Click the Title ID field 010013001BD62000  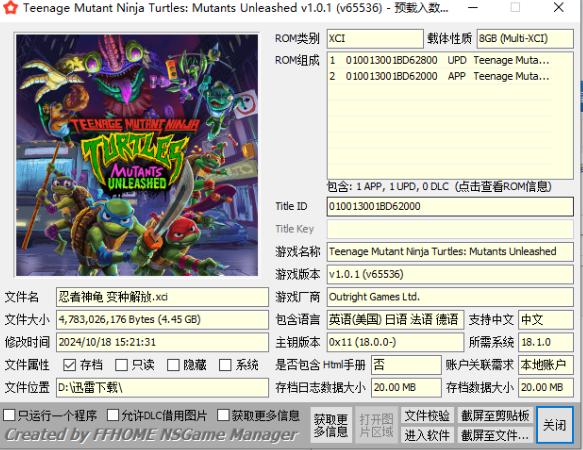pyautogui.click(x=450, y=206)
